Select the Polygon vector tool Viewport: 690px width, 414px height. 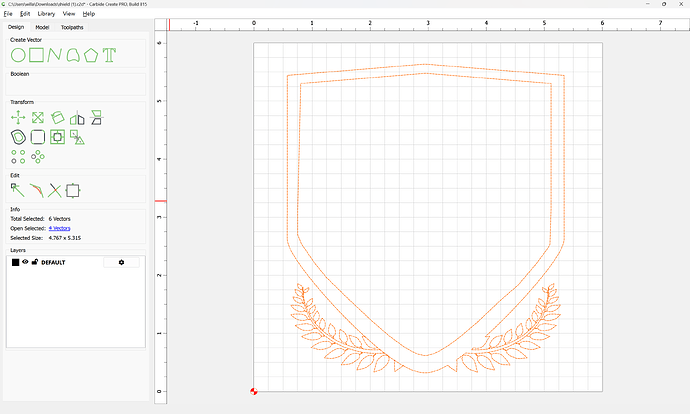(x=91, y=55)
